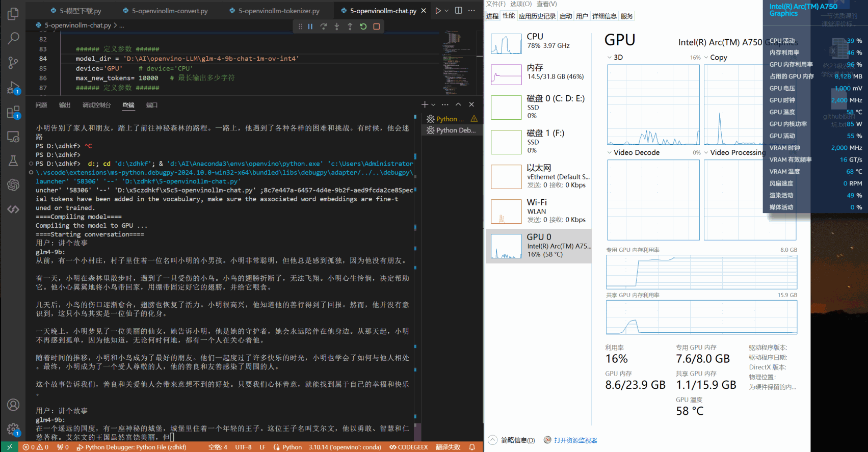Viewport: 868px width, 452px height.
Task: Open run button dropdown arrow
Action: click(x=447, y=11)
